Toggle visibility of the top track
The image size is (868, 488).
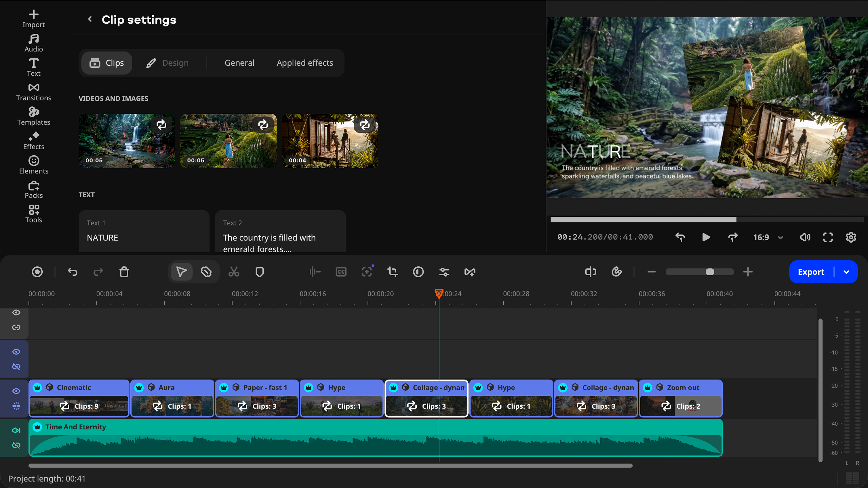[16, 312]
